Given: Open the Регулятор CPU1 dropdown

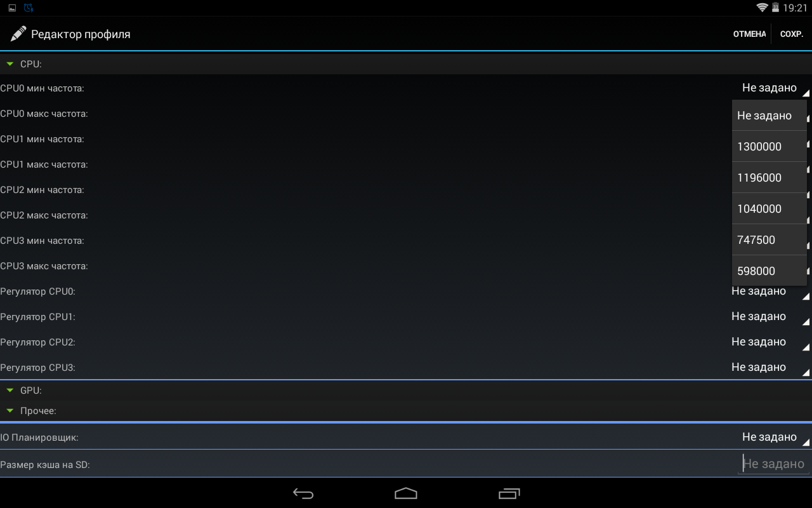Looking at the screenshot, I should [769, 316].
